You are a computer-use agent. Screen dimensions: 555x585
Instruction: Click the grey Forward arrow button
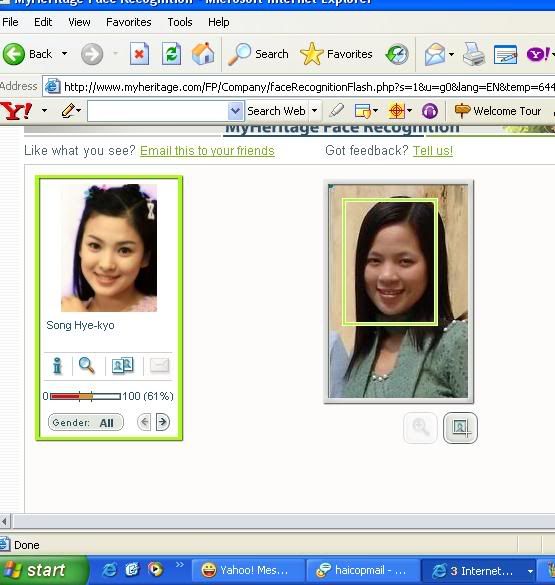[x=92, y=54]
